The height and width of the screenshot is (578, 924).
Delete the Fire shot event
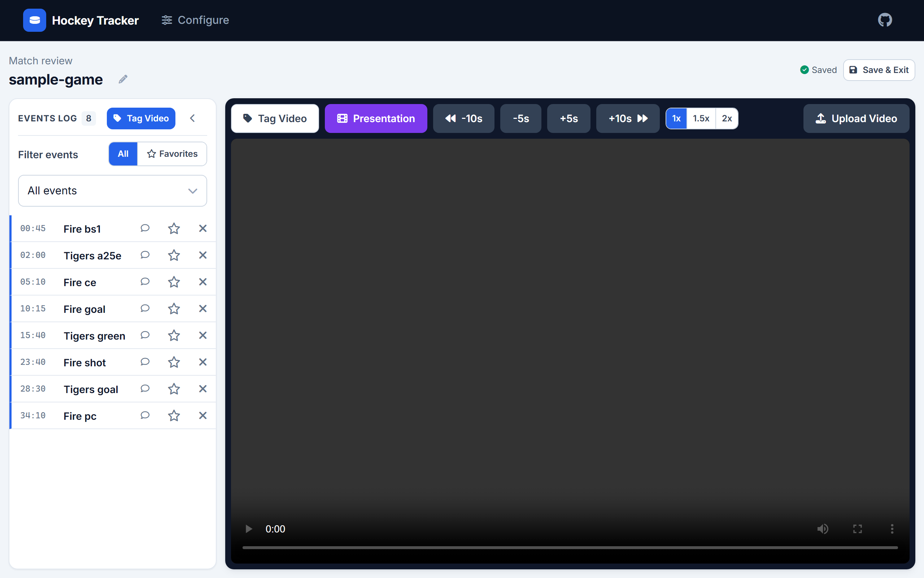coord(203,362)
